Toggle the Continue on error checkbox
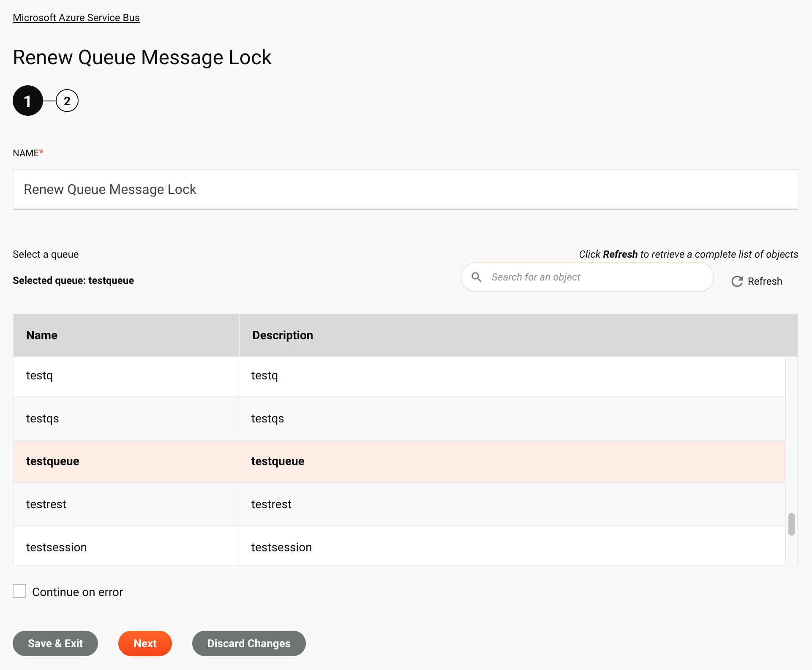Image resolution: width=812 pixels, height=670 pixels. point(19,592)
